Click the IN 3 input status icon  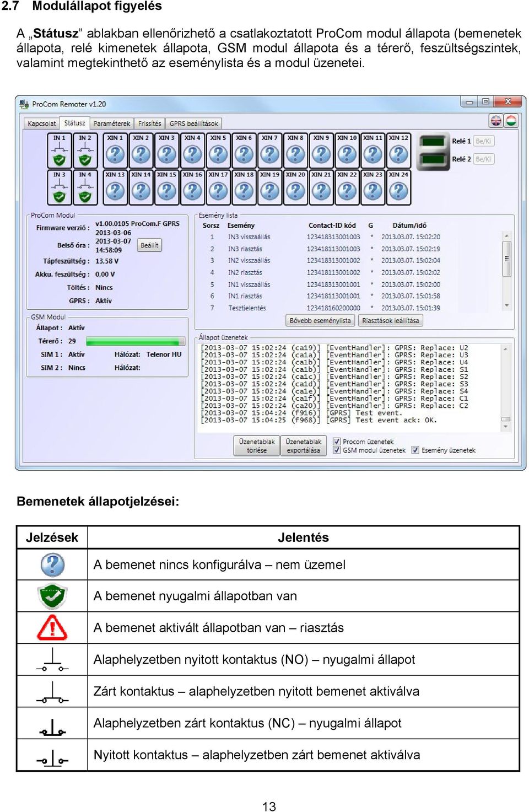pyautogui.click(x=60, y=187)
